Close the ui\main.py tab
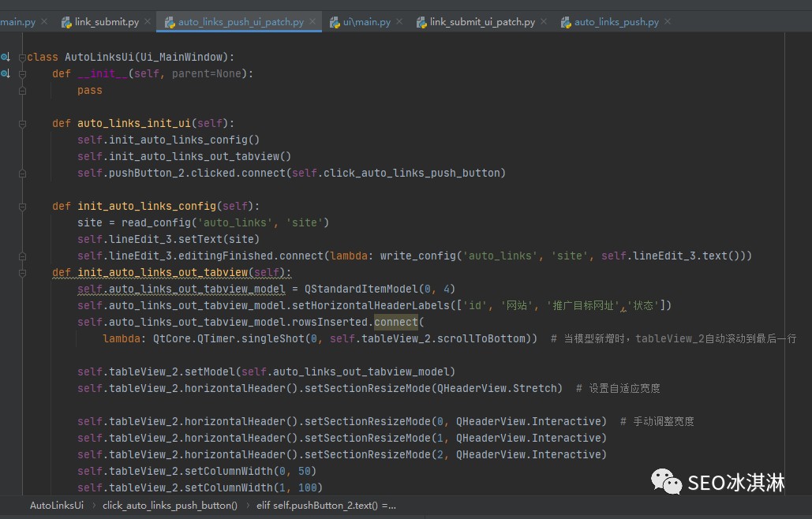This screenshot has height=519, width=812. 399,22
